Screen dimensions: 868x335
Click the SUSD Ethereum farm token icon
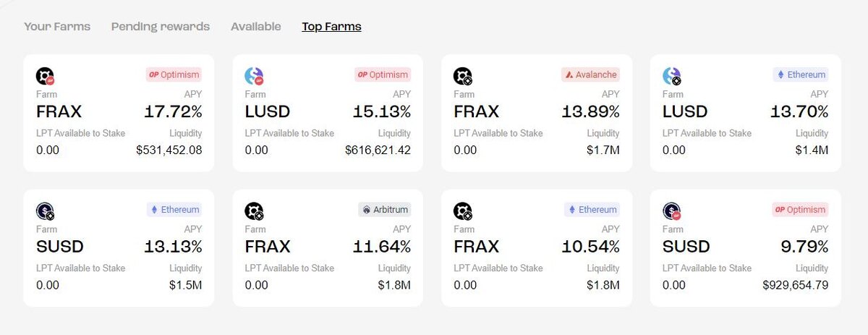[45, 211]
